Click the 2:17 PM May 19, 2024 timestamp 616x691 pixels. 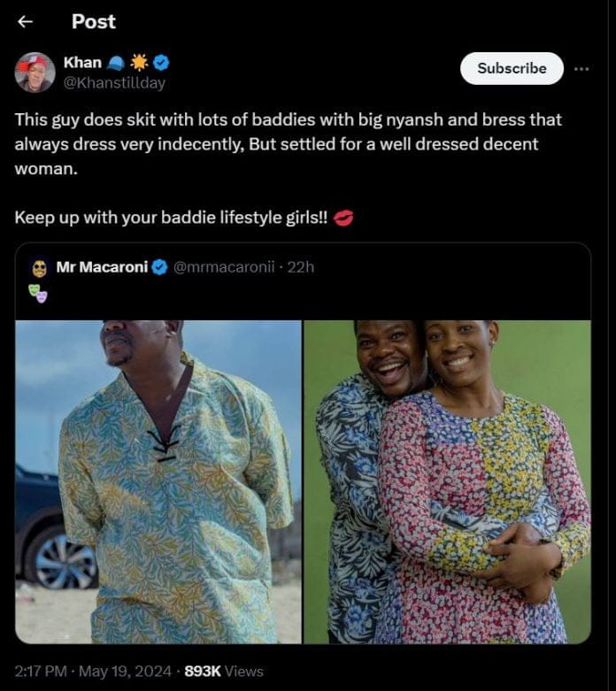pos(93,672)
